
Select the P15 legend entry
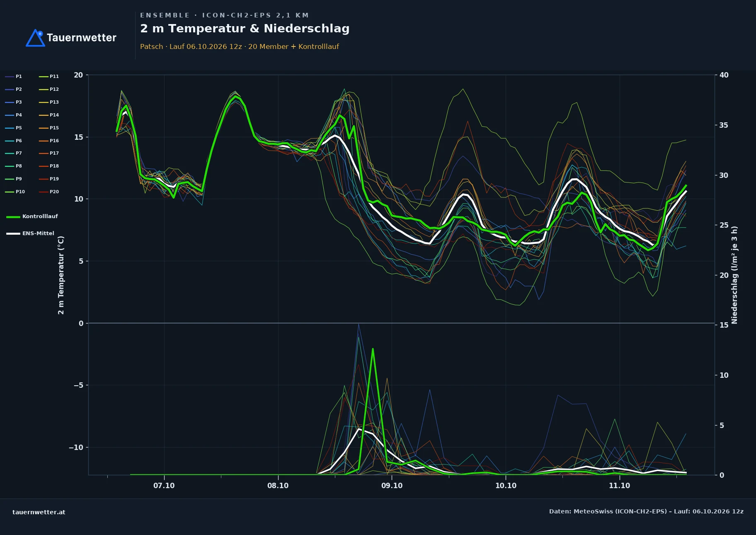coord(49,128)
